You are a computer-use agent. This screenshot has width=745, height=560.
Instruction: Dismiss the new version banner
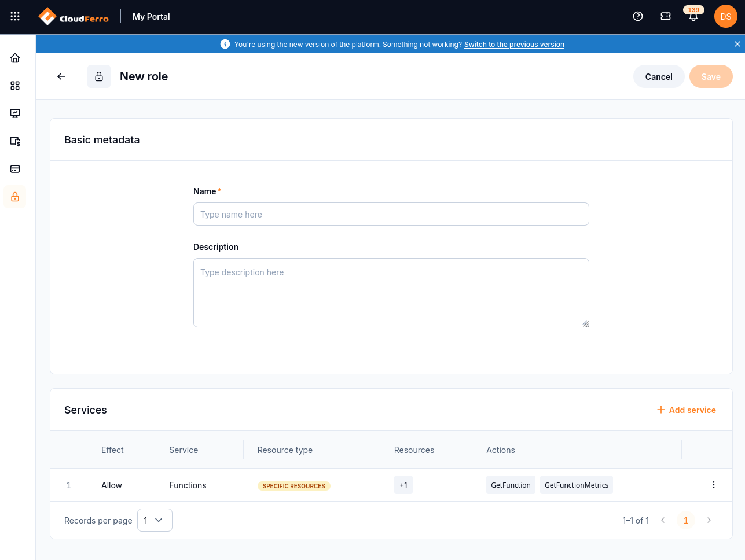tap(737, 44)
